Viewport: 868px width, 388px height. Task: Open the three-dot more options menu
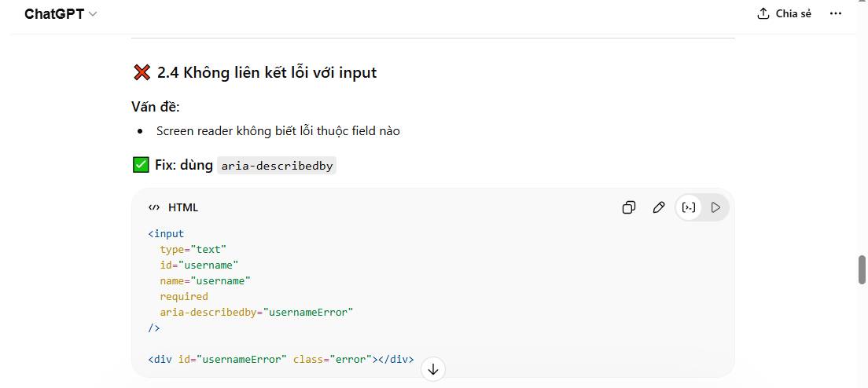click(836, 13)
